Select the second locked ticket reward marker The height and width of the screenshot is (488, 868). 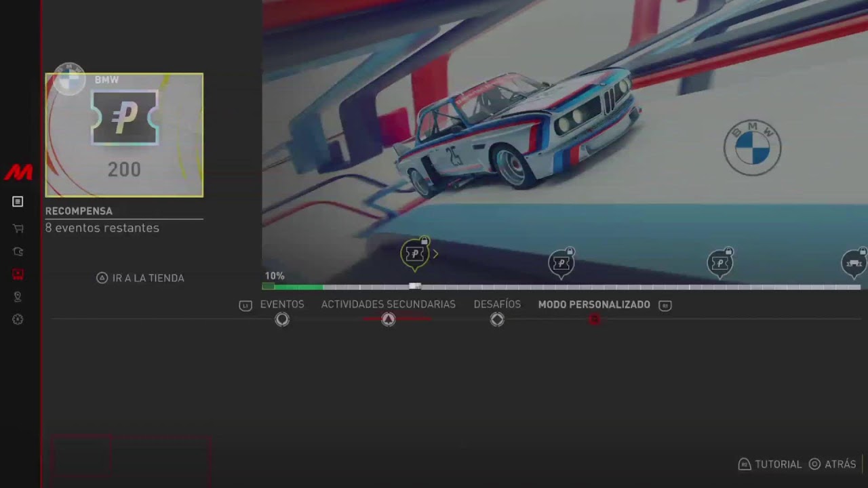[561, 262]
